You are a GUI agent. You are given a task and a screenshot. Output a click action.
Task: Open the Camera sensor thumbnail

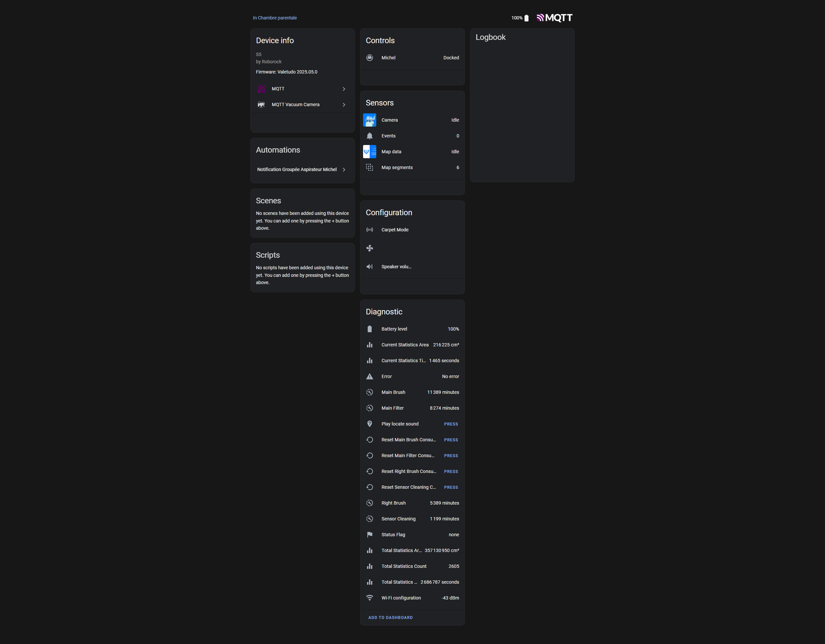(x=369, y=120)
